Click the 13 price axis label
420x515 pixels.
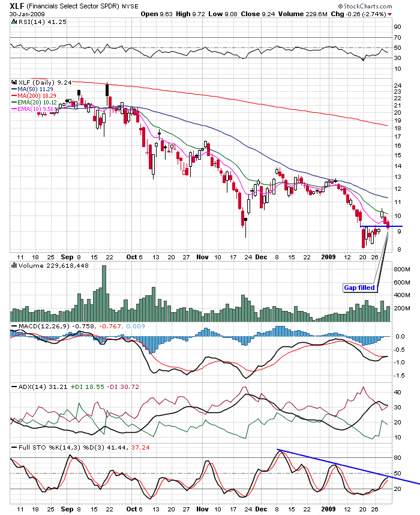tap(397, 177)
